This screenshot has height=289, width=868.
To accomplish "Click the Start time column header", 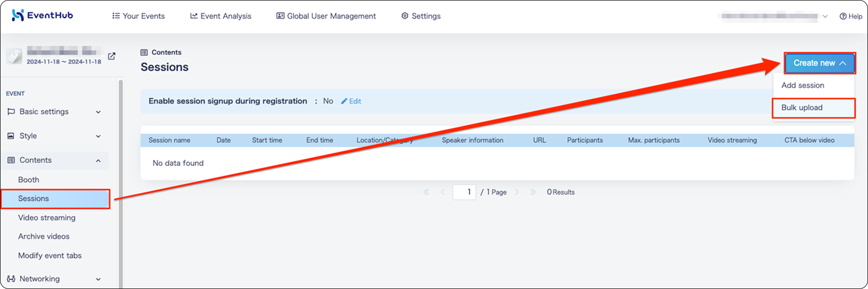I will (x=267, y=140).
